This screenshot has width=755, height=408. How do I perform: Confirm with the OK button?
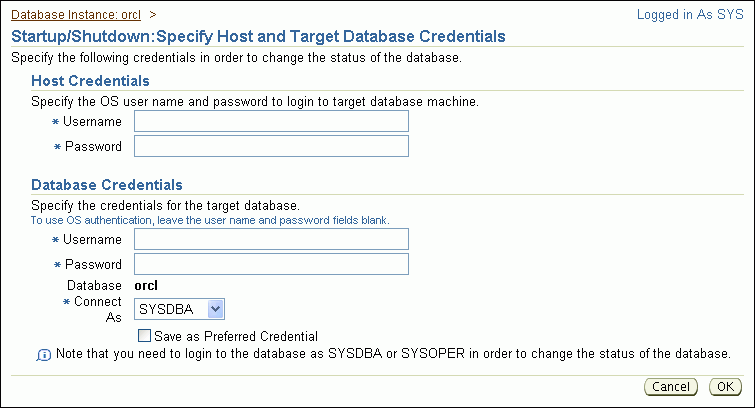coord(723,386)
